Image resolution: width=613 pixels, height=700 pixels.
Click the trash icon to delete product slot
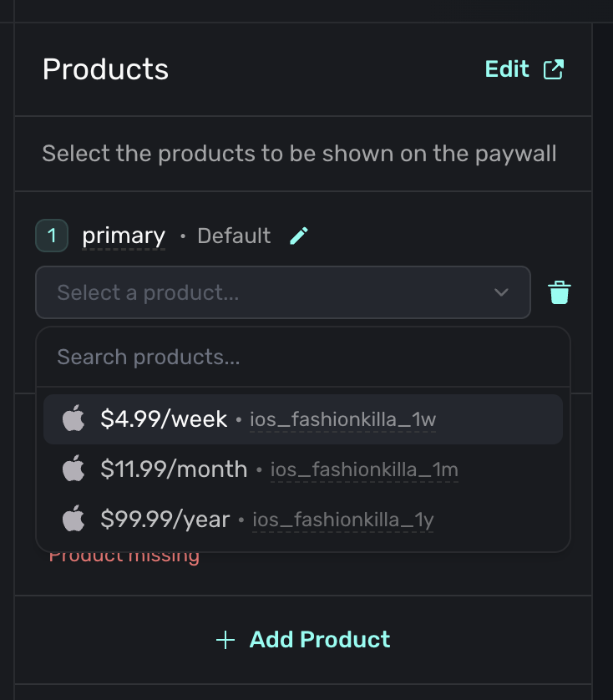560,292
